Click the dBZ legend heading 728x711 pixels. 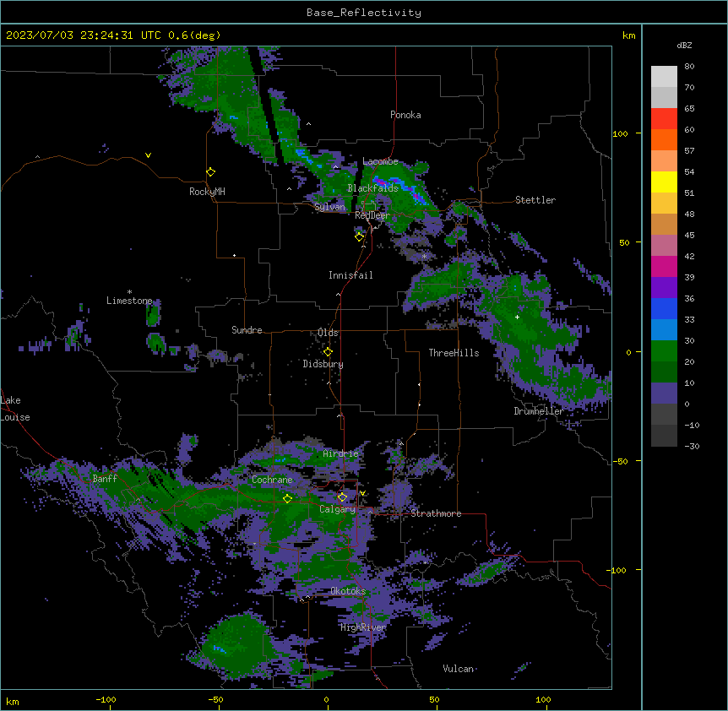tap(684, 46)
